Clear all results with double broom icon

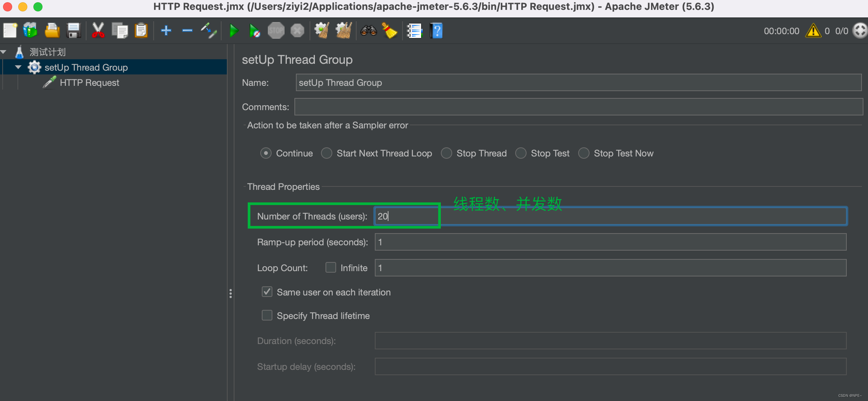tap(344, 31)
